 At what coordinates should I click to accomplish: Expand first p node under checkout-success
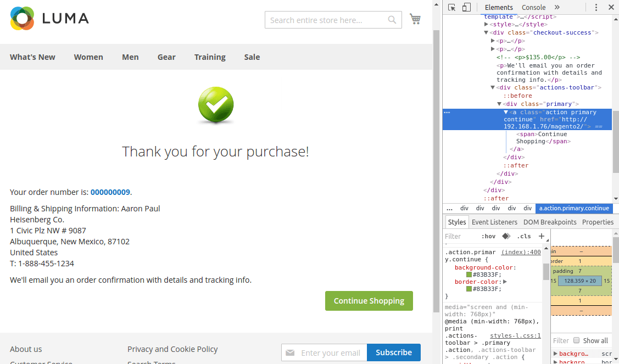pos(493,41)
